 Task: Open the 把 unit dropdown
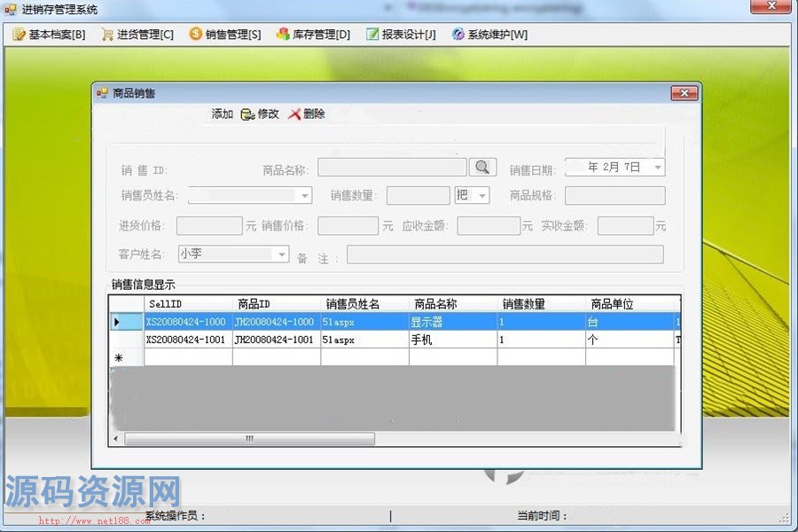click(482, 196)
